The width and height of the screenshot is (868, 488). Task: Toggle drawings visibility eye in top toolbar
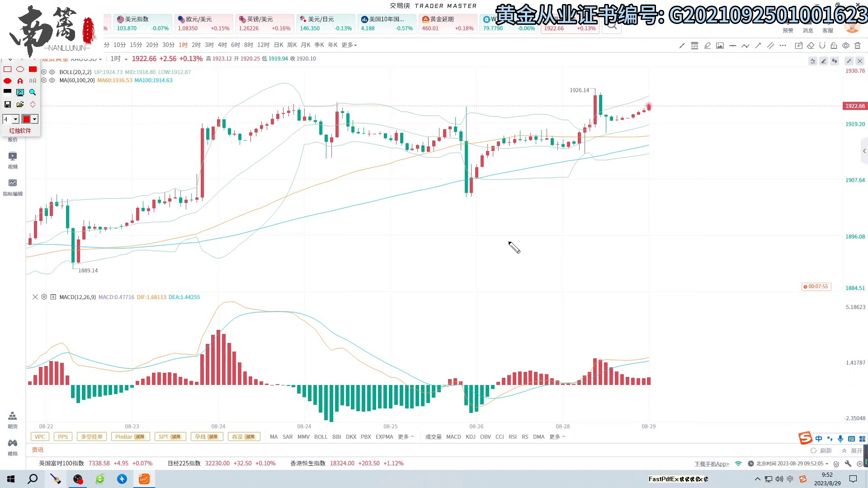click(x=846, y=45)
